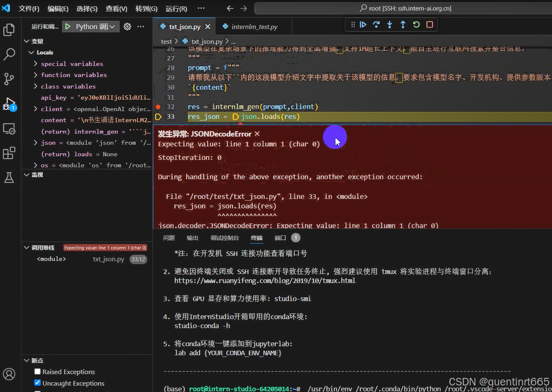Viewport: 552px width, 392px height.
Task: Open the 文件(F) menu
Action: [29, 9]
